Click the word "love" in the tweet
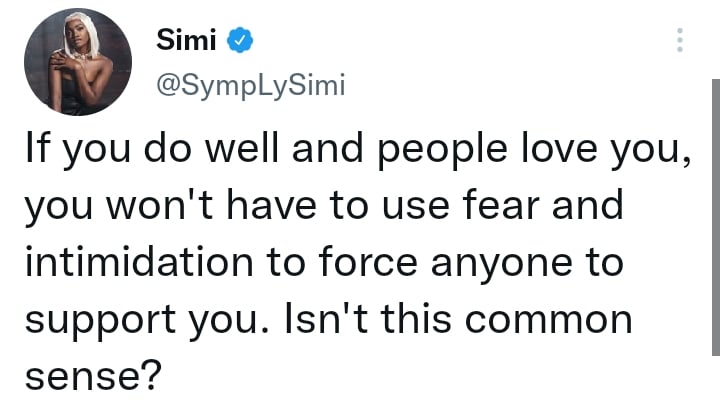The height and width of the screenshot is (406, 720). point(559,149)
